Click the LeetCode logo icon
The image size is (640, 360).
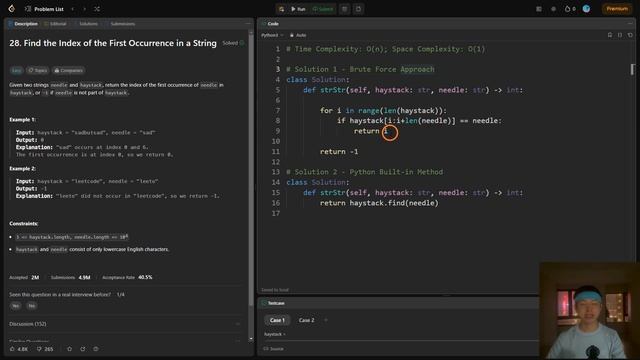(x=11, y=9)
